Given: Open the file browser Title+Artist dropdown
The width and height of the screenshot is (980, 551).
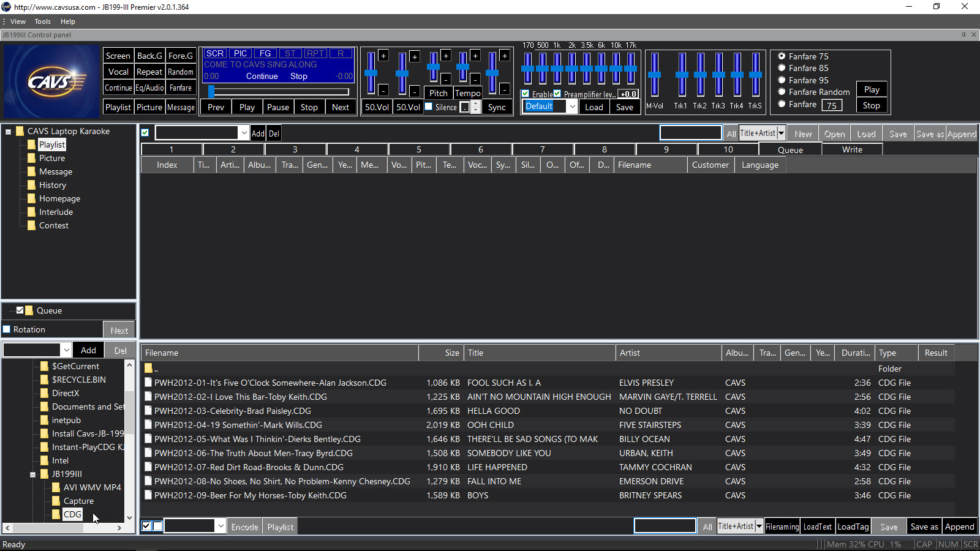Looking at the screenshot, I should pyautogui.click(x=759, y=526).
